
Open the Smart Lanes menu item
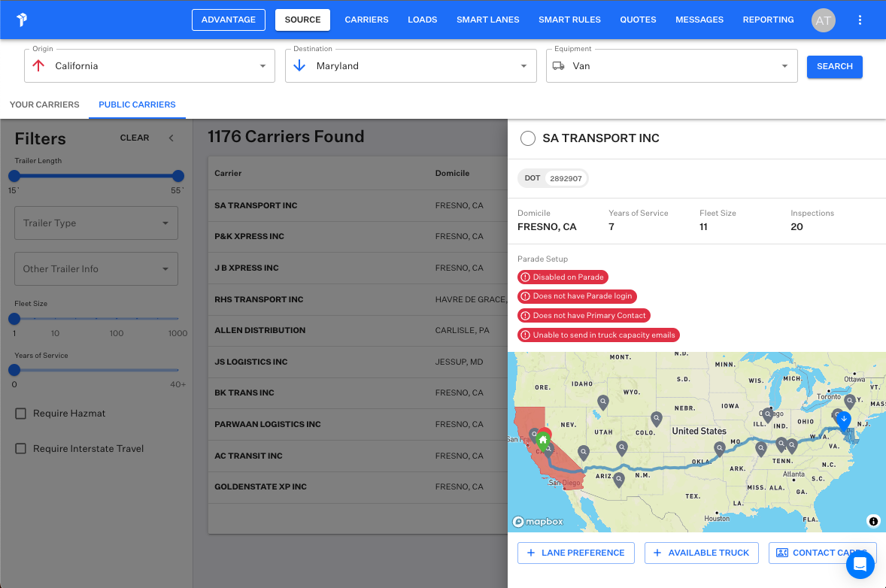(x=487, y=20)
